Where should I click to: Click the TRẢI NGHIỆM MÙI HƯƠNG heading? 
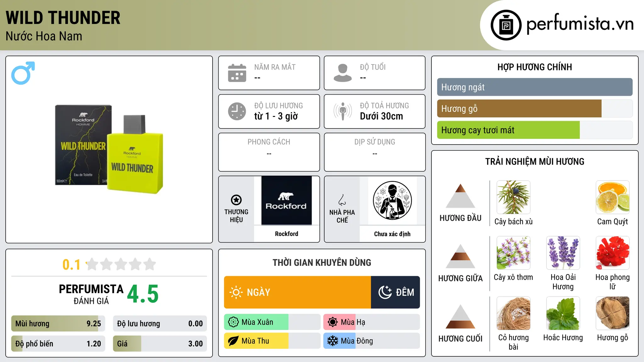click(x=535, y=162)
